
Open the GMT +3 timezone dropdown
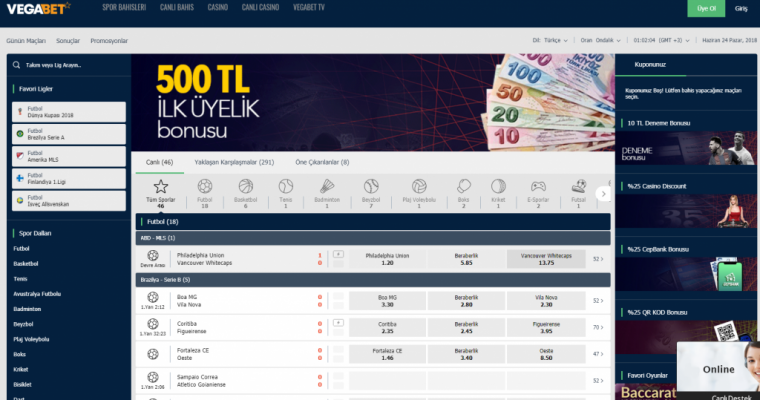coord(661,40)
